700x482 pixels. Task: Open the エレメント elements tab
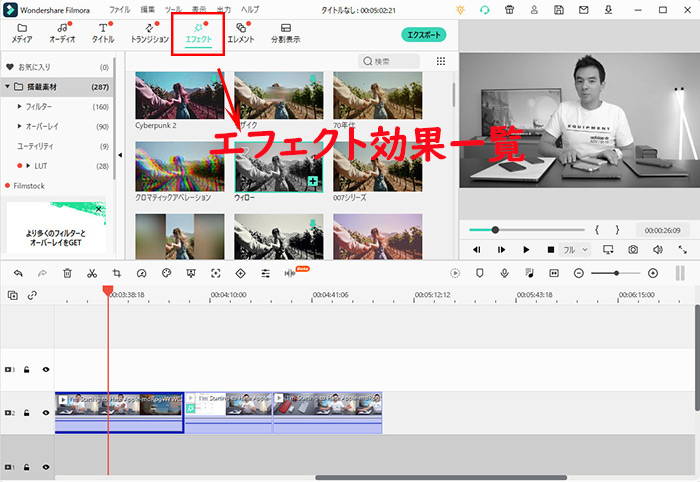(241, 33)
